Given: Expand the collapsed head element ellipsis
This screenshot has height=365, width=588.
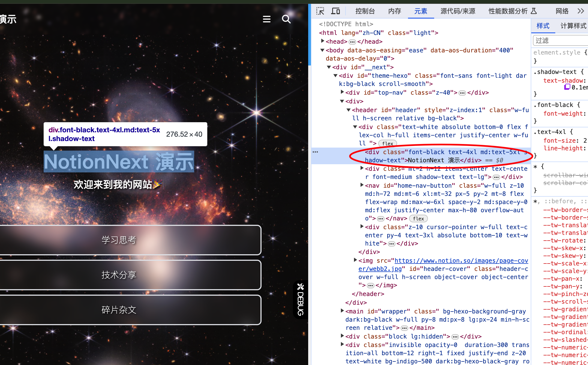Looking at the screenshot, I should click(352, 42).
